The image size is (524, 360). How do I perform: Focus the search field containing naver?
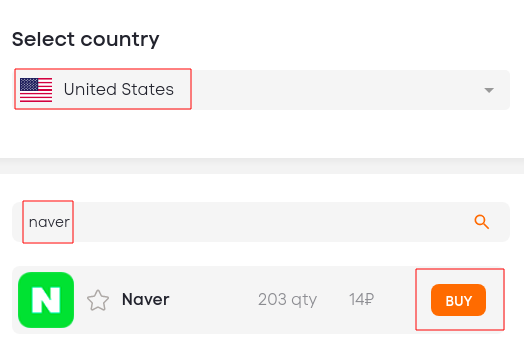coord(261,222)
